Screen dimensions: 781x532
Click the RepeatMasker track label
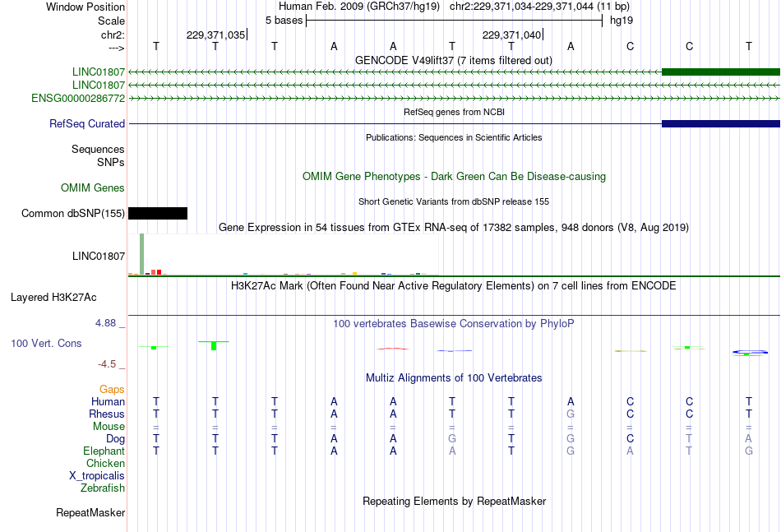(x=90, y=512)
